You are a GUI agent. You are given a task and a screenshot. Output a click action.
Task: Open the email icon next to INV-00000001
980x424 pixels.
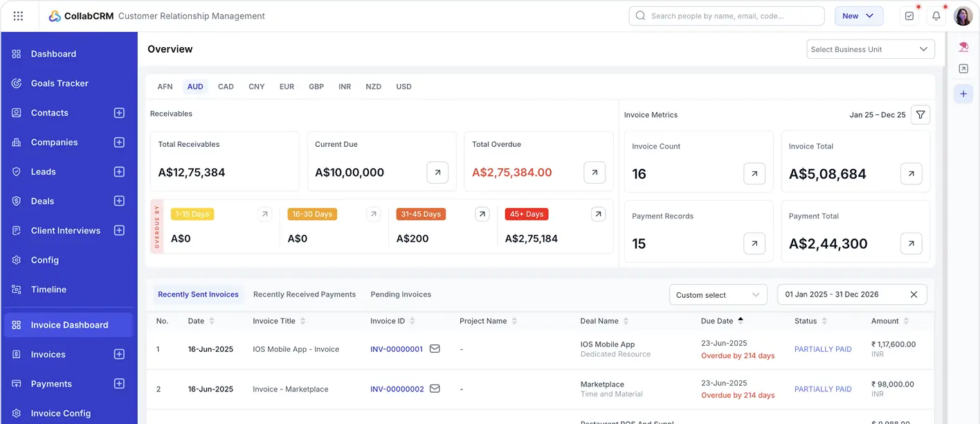click(434, 349)
